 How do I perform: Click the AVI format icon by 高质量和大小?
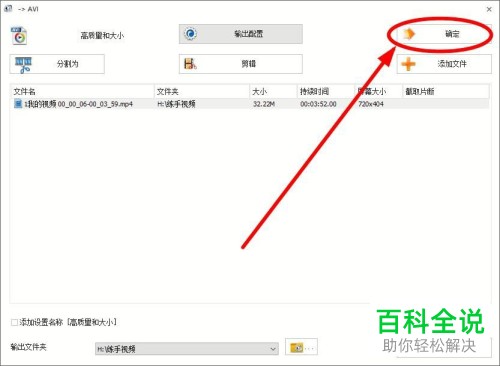(x=19, y=36)
